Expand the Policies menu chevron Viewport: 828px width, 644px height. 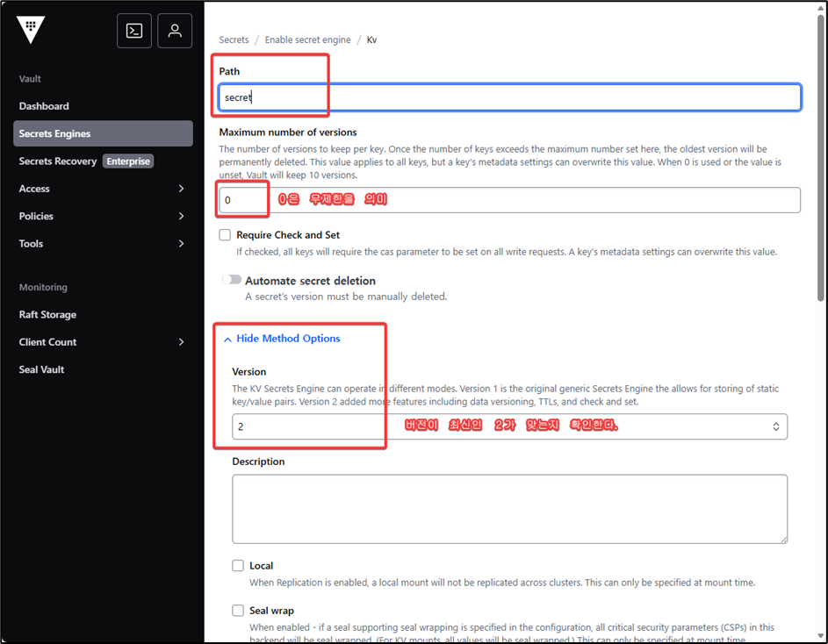coord(181,216)
